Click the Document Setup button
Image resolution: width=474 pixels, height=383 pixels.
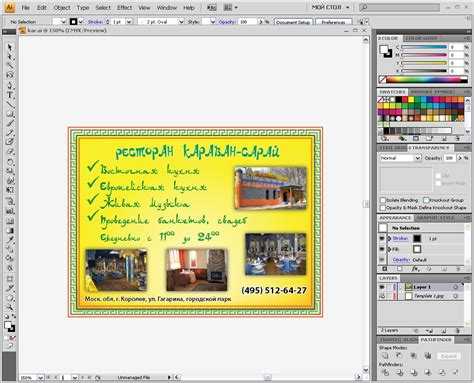coord(294,22)
